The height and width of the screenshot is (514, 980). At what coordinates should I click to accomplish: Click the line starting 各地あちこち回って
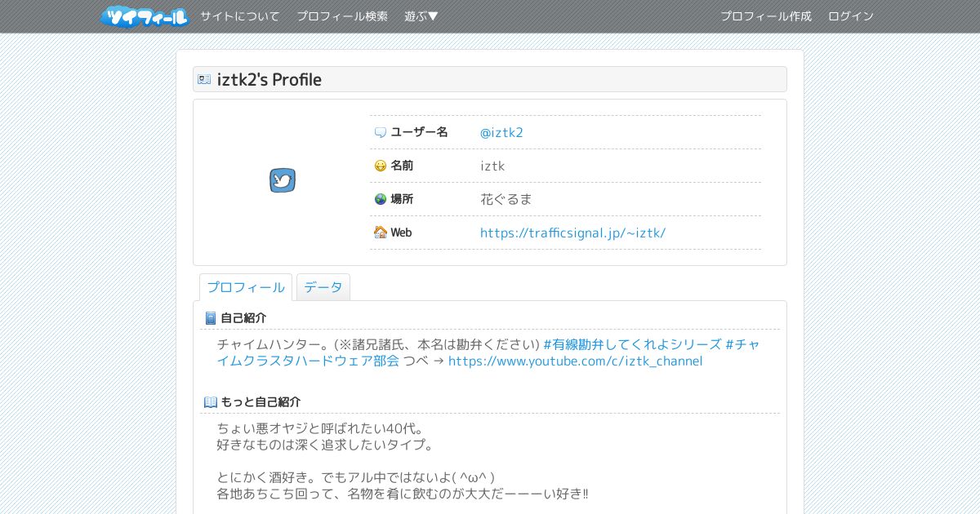(x=403, y=494)
